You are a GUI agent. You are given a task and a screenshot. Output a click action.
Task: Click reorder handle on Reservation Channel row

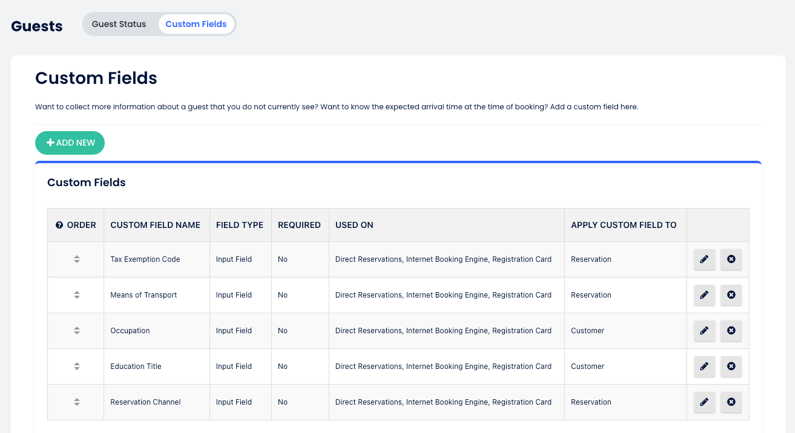[76, 402]
